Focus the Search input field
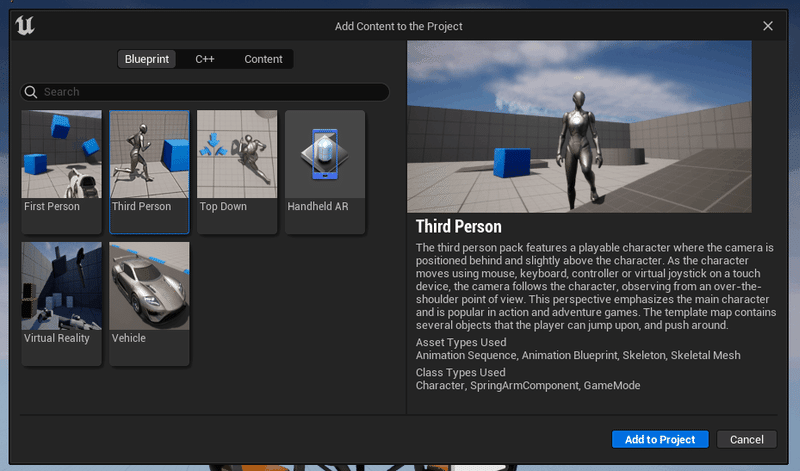This screenshot has height=471, width=800. pyautogui.click(x=205, y=92)
